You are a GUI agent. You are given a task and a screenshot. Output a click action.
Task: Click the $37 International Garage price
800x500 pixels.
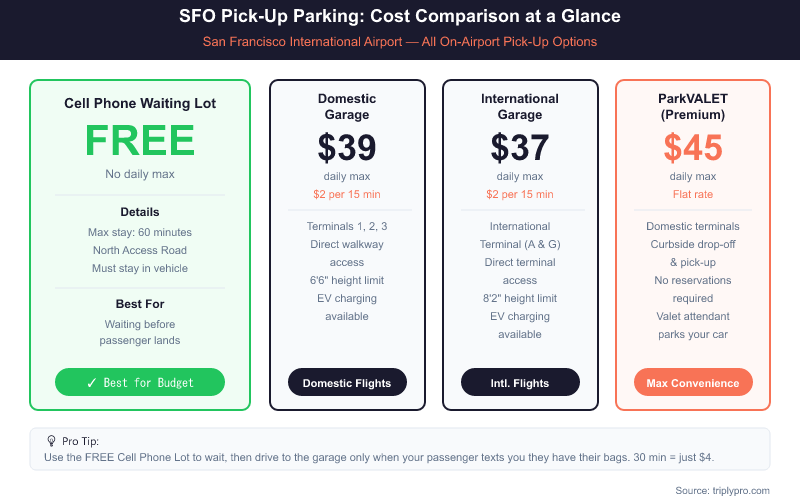[520, 148]
